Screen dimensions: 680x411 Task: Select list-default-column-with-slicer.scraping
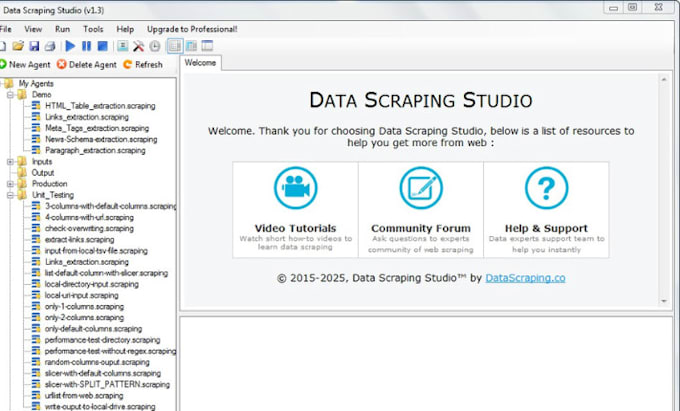[106, 273]
